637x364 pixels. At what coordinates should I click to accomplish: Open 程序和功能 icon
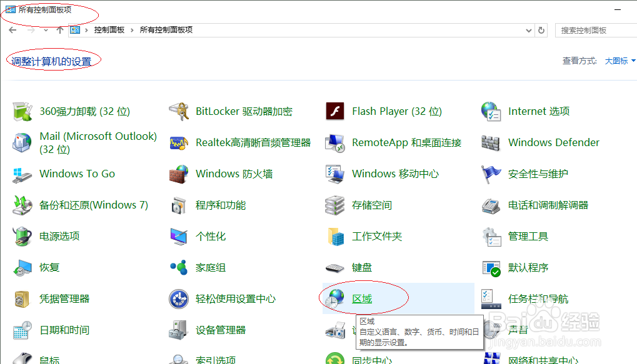click(x=179, y=205)
